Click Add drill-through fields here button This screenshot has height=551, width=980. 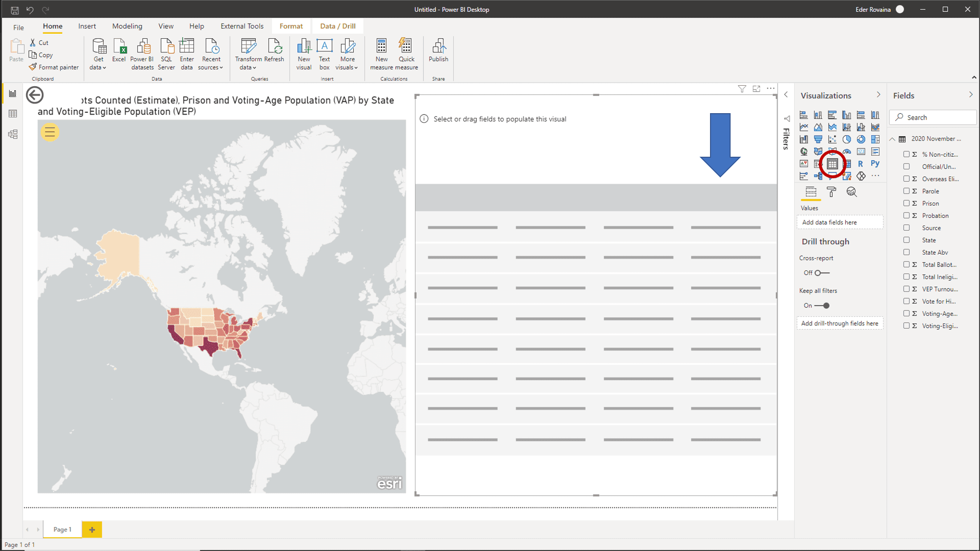840,323
